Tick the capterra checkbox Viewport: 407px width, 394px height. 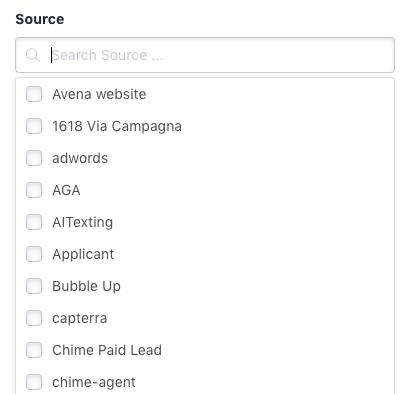coord(34,318)
